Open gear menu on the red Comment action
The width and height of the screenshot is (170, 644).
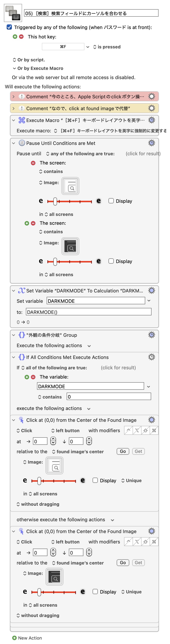(151, 96)
